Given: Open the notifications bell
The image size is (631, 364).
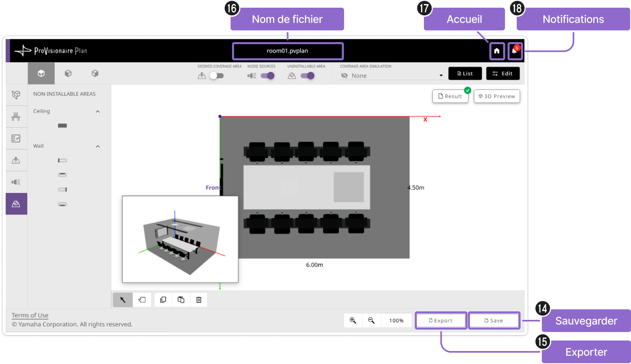Looking at the screenshot, I should coord(515,51).
